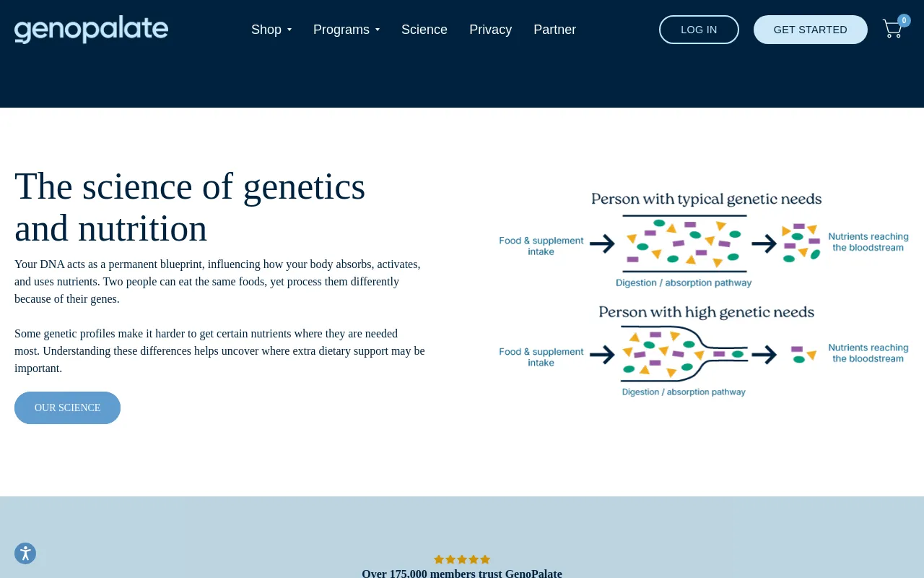Click the 'Person with high genetic needs' diagram title

pyautogui.click(x=706, y=312)
